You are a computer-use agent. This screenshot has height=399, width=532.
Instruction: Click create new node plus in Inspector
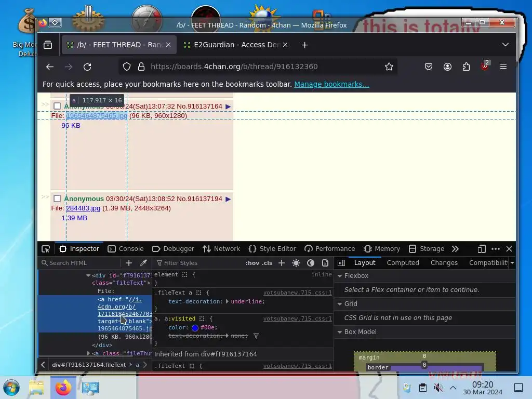(129, 263)
